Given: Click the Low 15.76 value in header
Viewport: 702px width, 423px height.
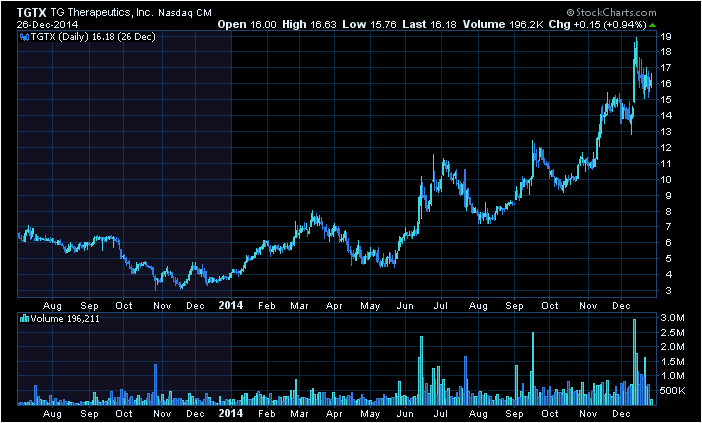Looking at the screenshot, I should (369, 25).
